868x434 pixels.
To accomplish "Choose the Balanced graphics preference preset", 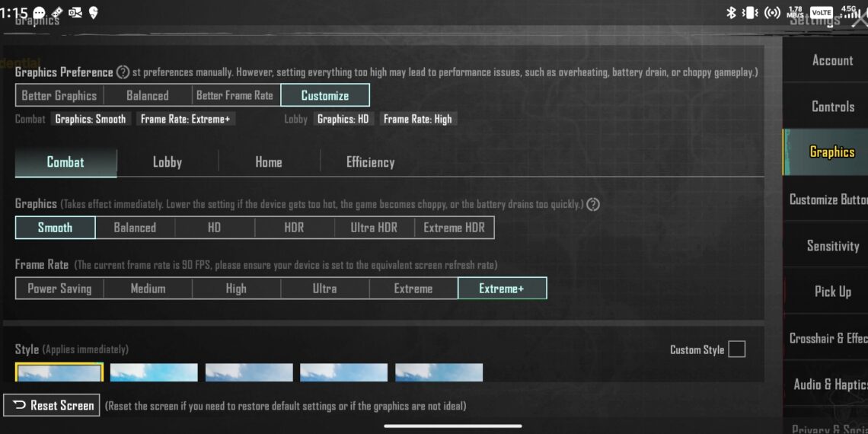I will [148, 95].
